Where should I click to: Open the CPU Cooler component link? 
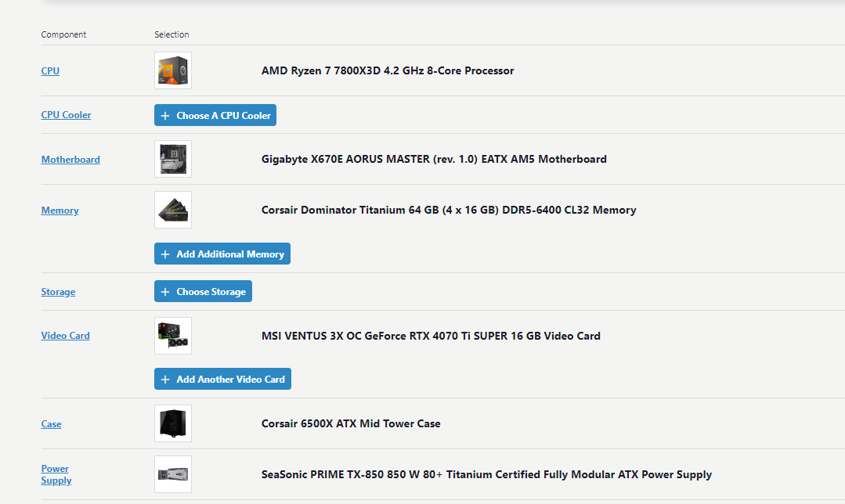click(66, 115)
